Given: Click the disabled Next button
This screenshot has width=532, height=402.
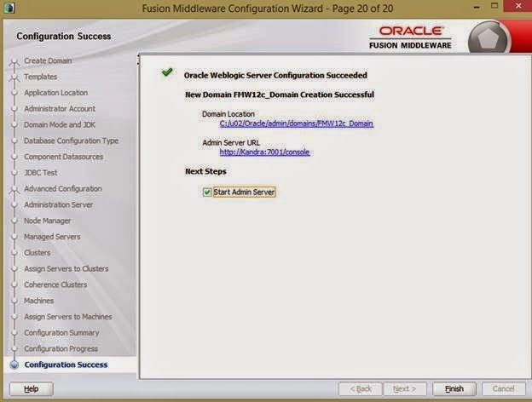Looking at the screenshot, I should pos(404,388).
